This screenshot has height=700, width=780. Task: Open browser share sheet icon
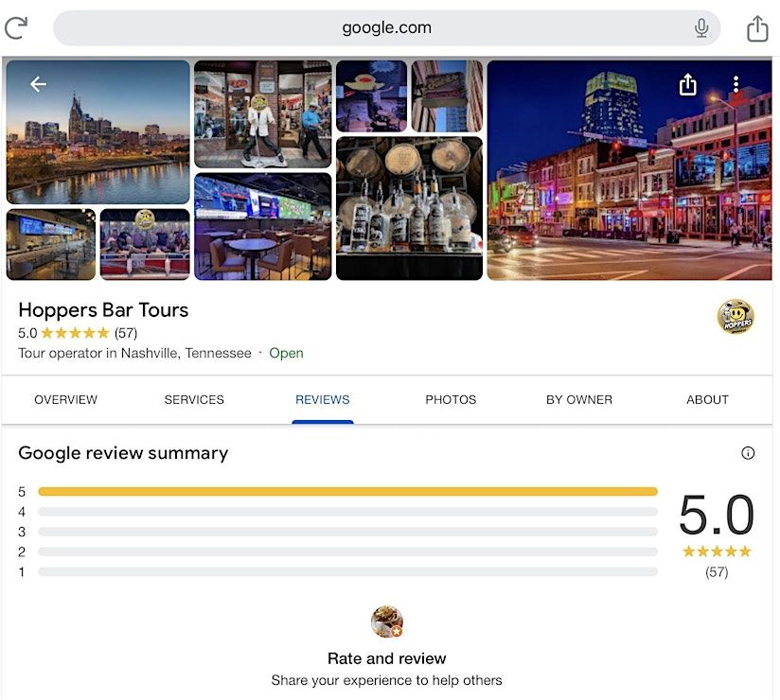tap(757, 28)
